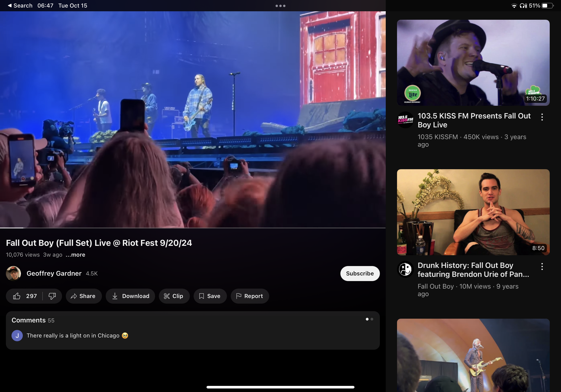Tap the Wi-Fi status icon
Viewport: 561px width, 392px height.
coord(514,6)
